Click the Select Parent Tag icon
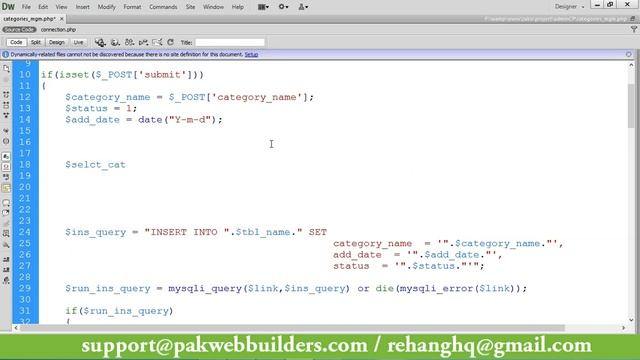Screen dimensions: 640x360 (x=6, y=131)
